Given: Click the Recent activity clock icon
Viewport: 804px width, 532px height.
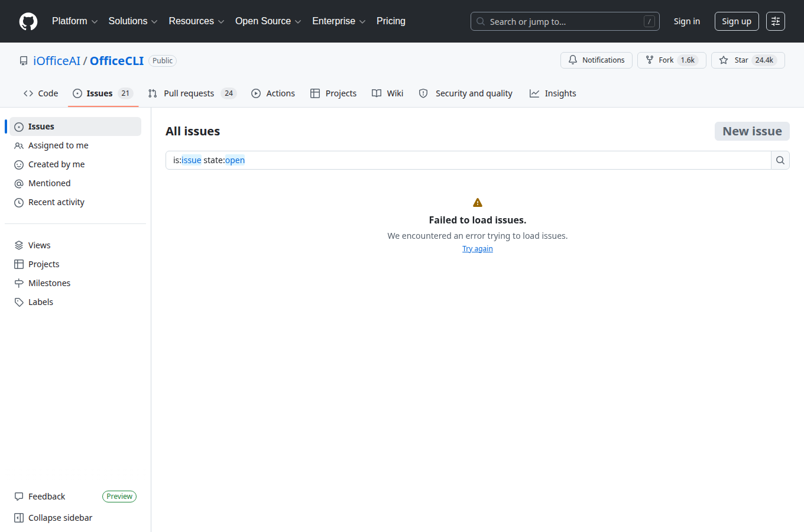Looking at the screenshot, I should tap(19, 203).
